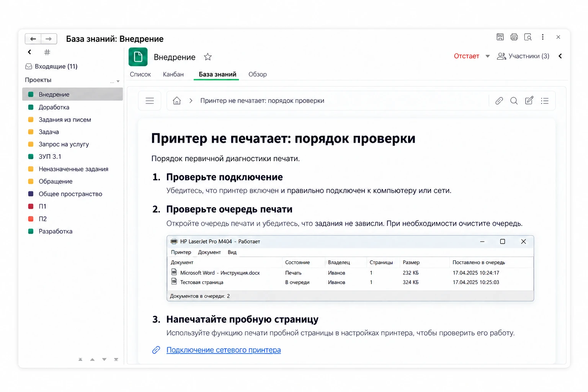Image resolution: width=588 pixels, height=392 pixels.
Task: Click the purple swatch next to Общее пространство
Action: 31,194
